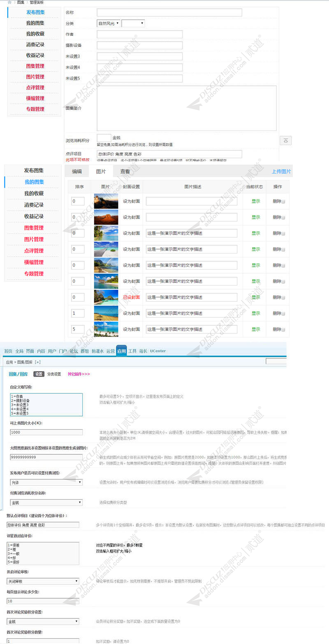Open the castle-at-sunset thumbnail in first row
This screenshot has width=329, height=644.
pyautogui.click(x=106, y=201)
